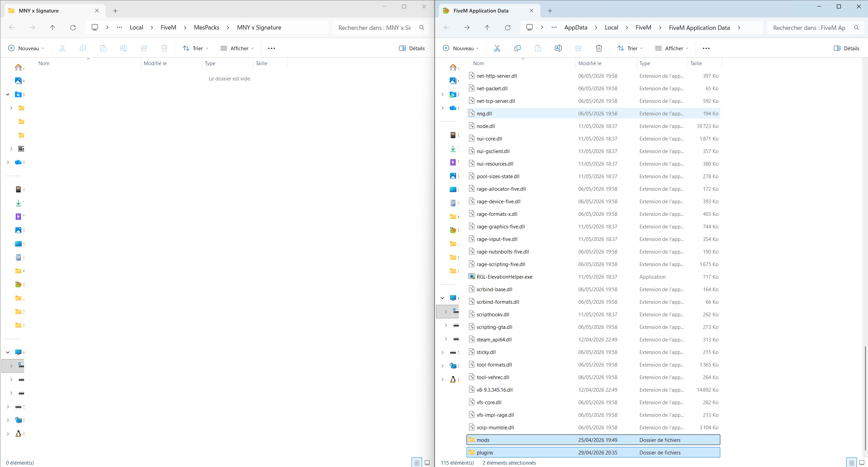Open Afficher dropdown in FiveM Application Data window
Screen dimensions: 868x467
click(x=672, y=48)
